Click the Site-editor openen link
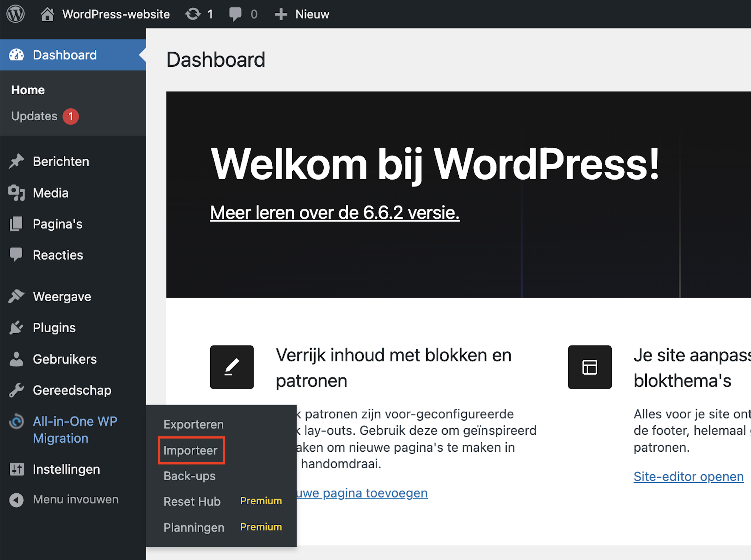This screenshot has height=560, width=751. [688, 477]
